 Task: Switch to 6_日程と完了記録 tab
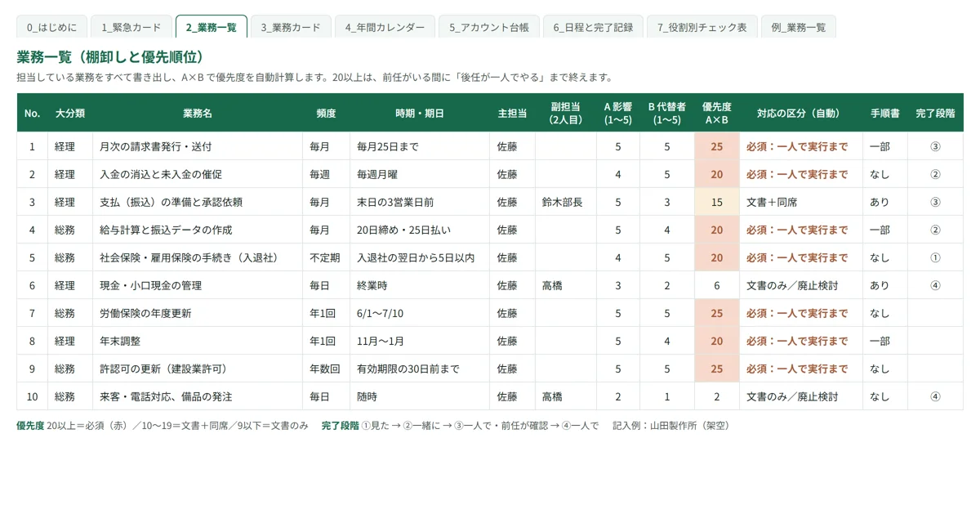(593, 27)
